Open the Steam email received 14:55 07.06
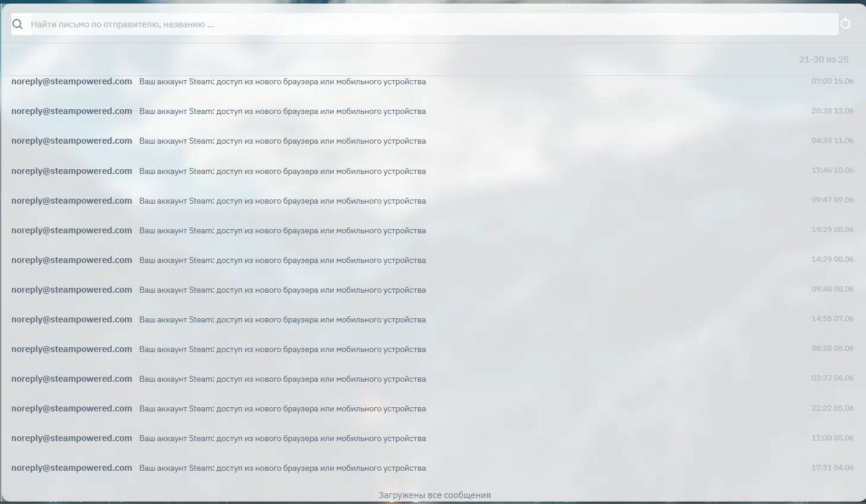Screen dimensions: 866x504 click(432, 319)
